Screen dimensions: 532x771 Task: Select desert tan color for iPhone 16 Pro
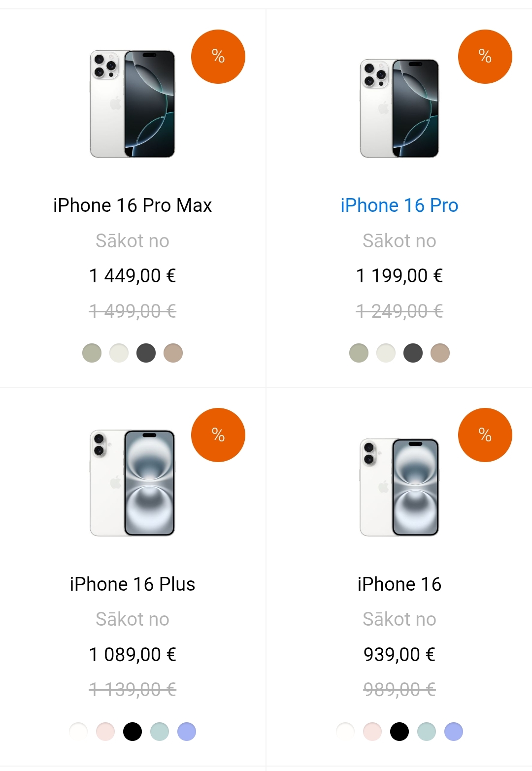(440, 353)
